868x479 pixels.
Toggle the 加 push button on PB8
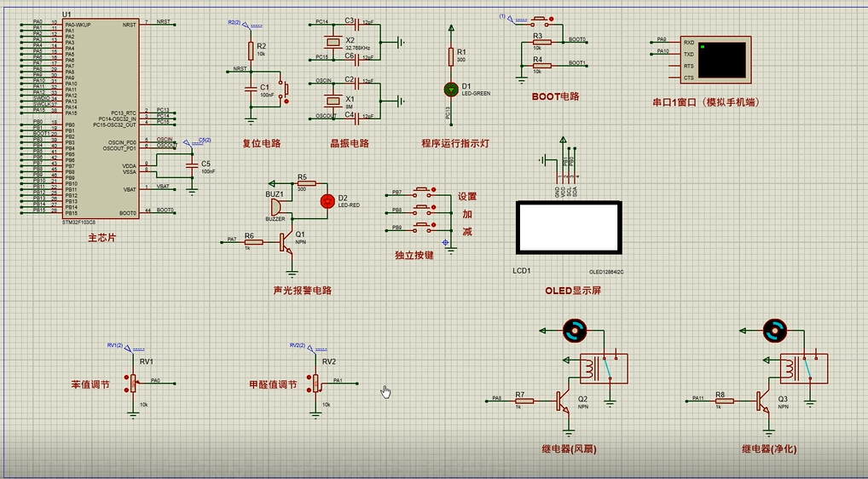point(425,209)
